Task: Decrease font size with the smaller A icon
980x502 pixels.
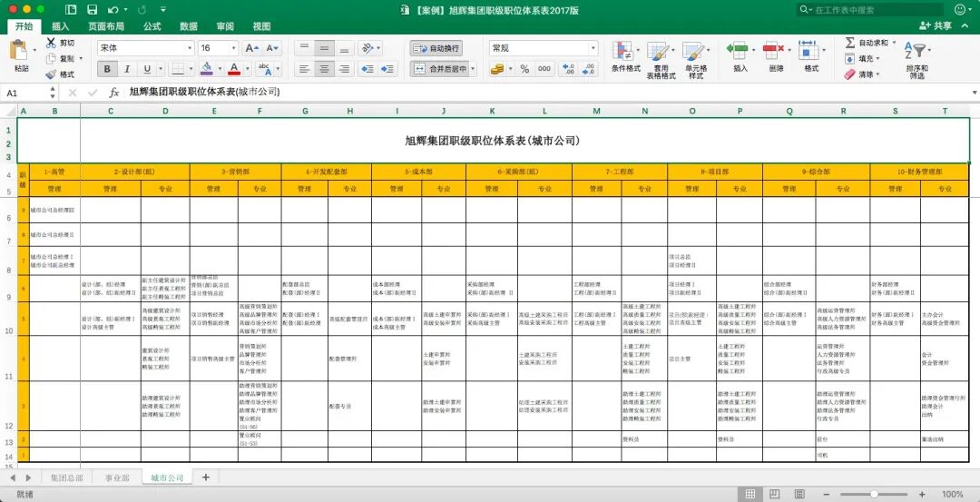Action: coord(272,48)
